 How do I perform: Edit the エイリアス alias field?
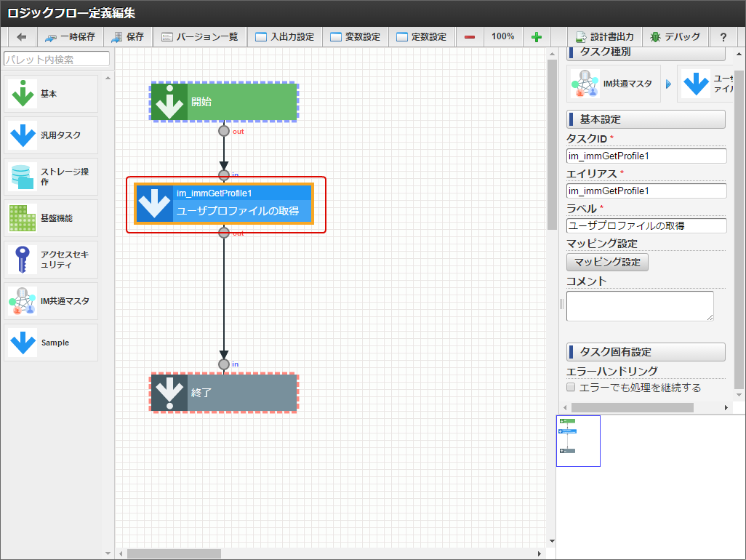[x=646, y=191]
